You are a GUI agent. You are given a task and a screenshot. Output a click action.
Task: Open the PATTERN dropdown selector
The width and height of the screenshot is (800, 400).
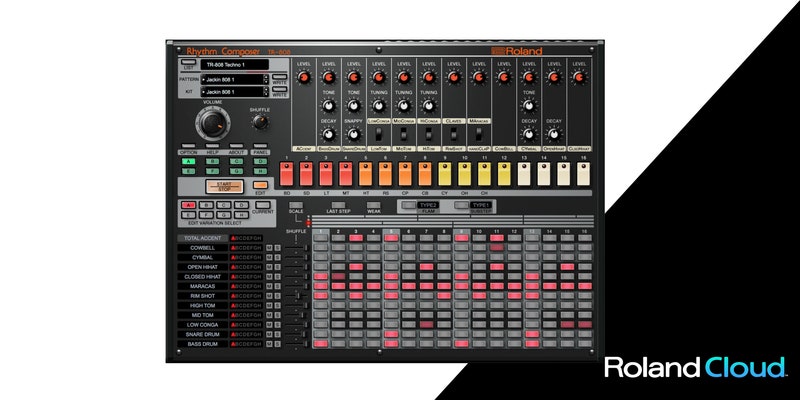(234, 78)
